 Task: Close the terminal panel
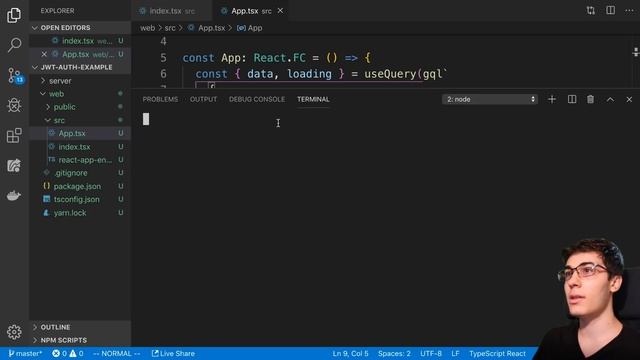629,99
